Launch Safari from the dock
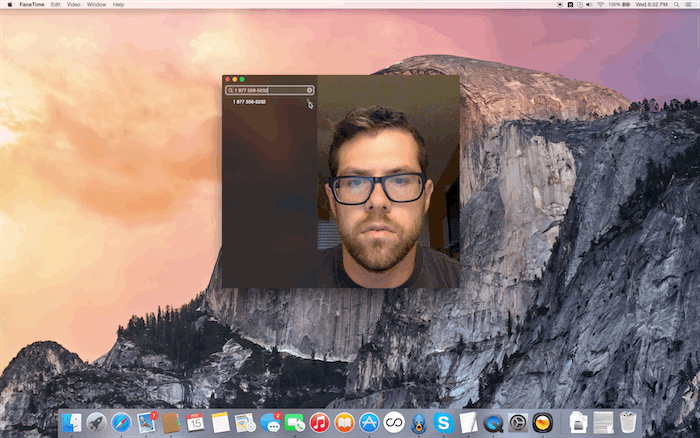 tap(121, 423)
